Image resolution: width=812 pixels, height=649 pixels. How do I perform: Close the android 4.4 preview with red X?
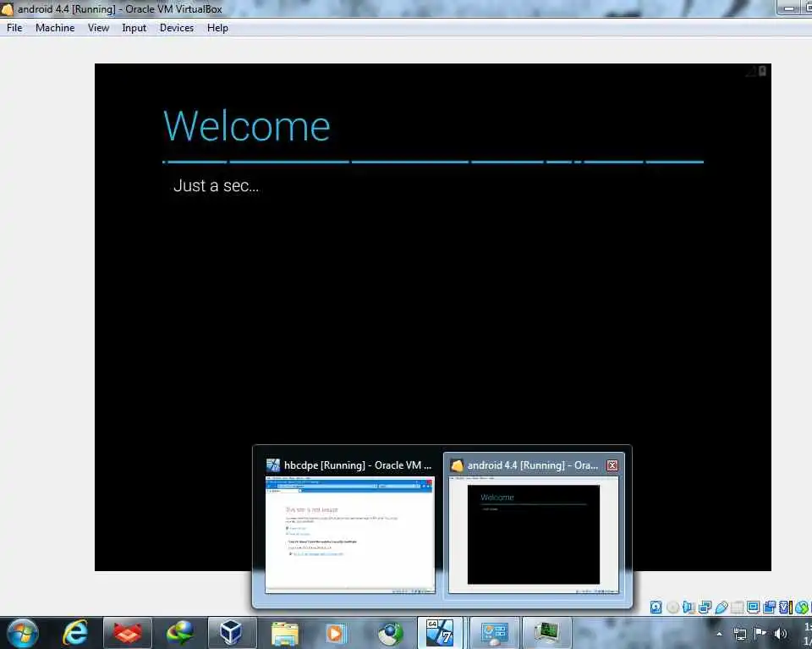pyautogui.click(x=612, y=465)
